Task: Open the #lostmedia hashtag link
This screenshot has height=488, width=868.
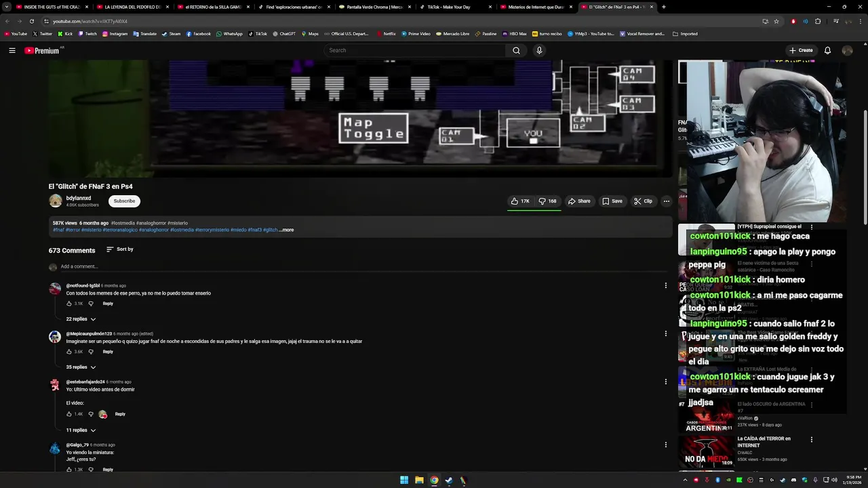Action: (x=123, y=223)
